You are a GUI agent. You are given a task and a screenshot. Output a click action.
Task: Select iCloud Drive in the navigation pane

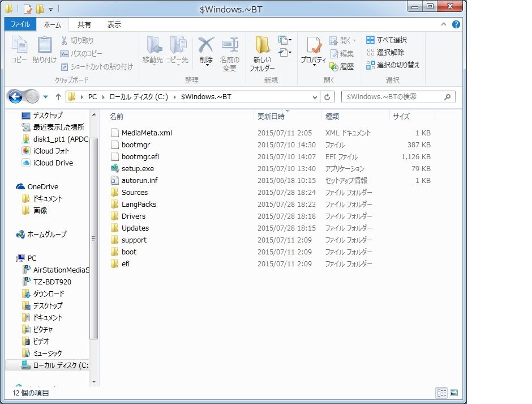coord(53,163)
